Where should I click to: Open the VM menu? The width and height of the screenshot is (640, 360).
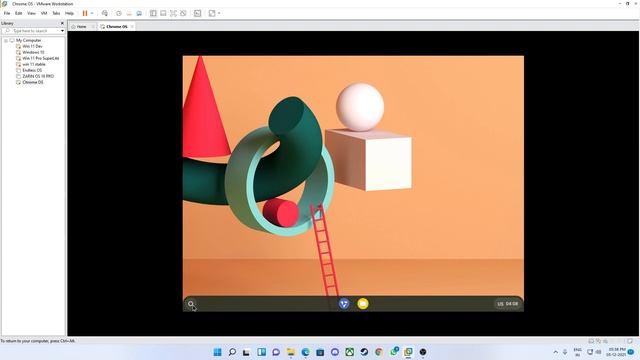(x=44, y=13)
